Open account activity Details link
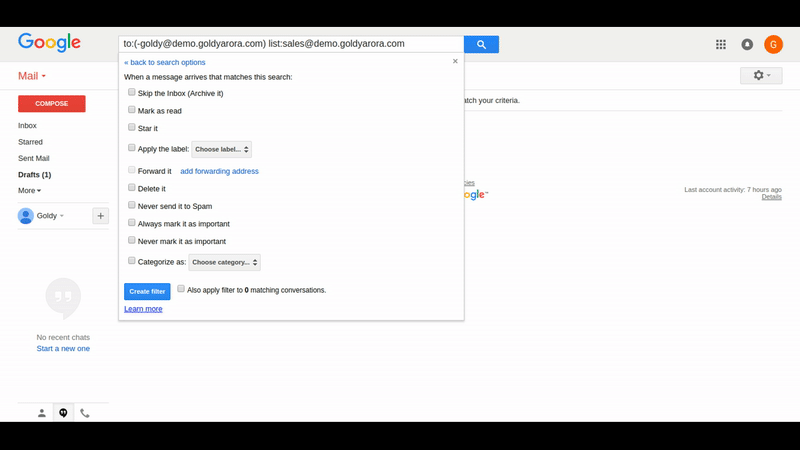 (x=771, y=197)
